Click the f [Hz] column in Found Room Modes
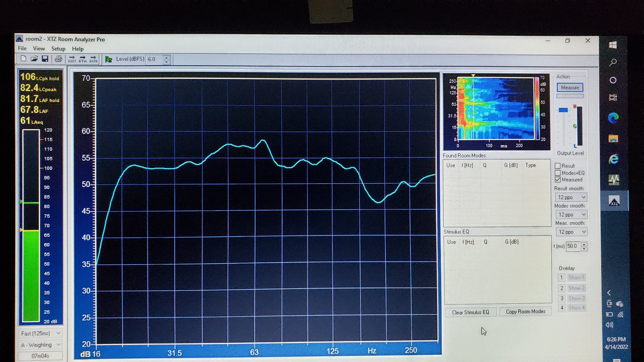 pyautogui.click(x=467, y=165)
